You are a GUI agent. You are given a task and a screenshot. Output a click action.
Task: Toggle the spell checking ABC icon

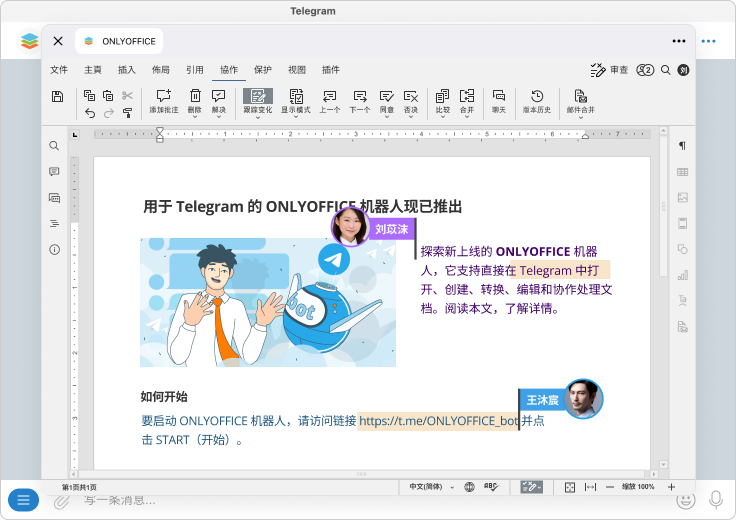(491, 487)
